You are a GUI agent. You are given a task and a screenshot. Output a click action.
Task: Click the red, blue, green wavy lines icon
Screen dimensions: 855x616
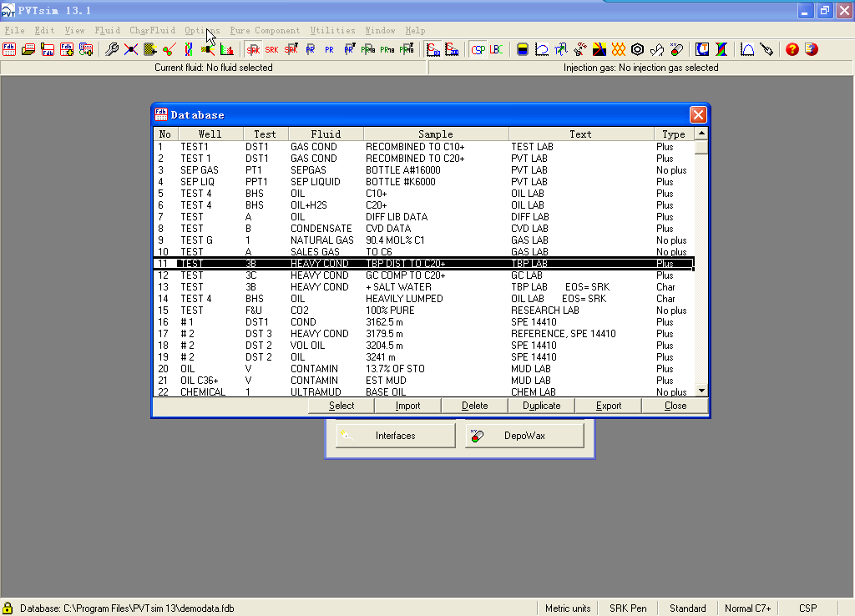188,49
